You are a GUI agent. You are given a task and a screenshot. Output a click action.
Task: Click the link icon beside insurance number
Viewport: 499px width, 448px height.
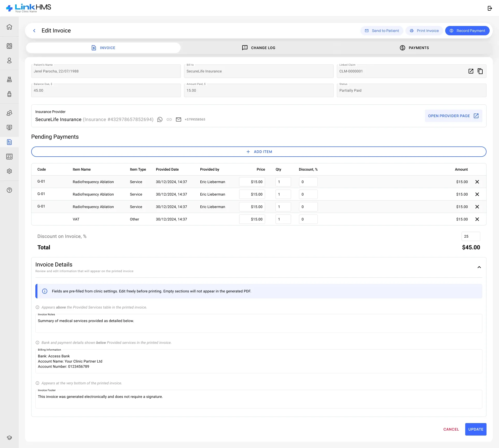click(169, 119)
